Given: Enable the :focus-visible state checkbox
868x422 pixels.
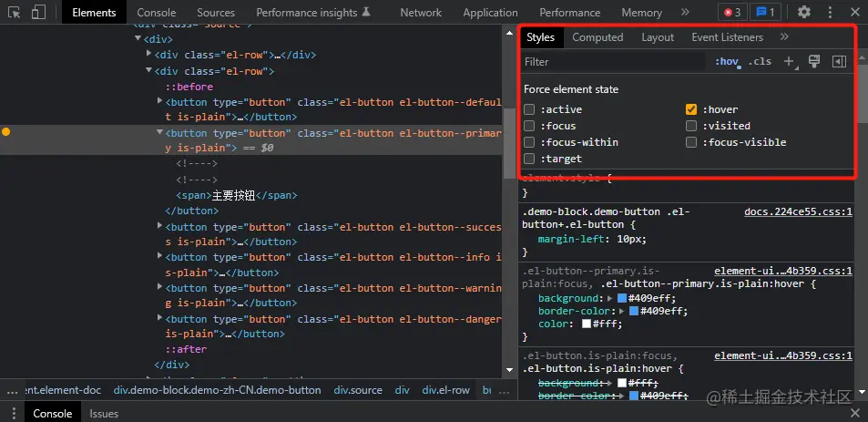Looking at the screenshot, I should (x=691, y=142).
